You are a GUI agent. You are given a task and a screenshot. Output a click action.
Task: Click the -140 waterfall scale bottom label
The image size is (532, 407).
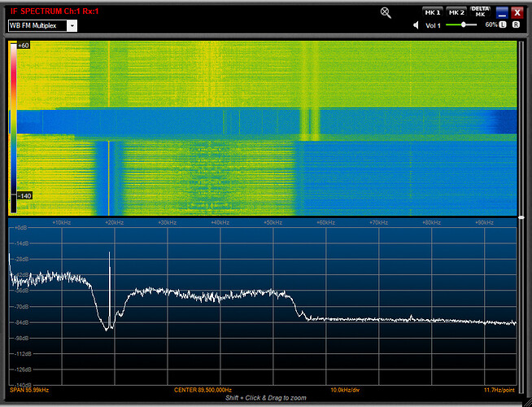[23, 196]
